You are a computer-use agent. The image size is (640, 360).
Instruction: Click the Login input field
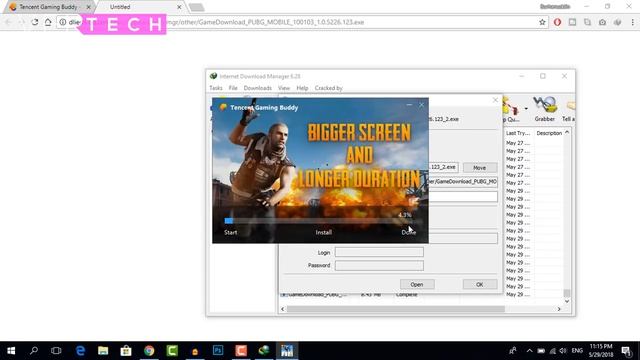[x=379, y=252]
